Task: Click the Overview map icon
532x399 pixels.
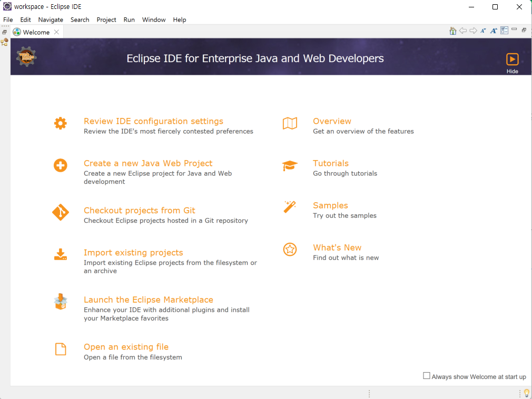Action: [290, 123]
